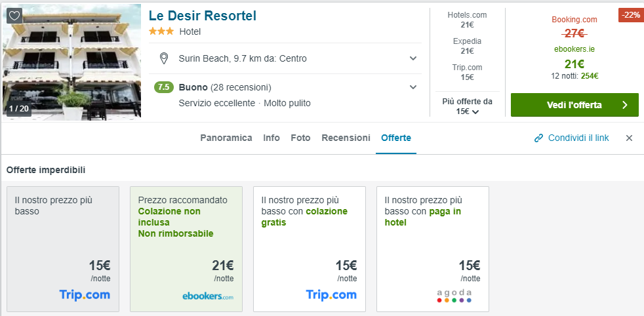Click the 7.5 rating badge
644x316 pixels.
(164, 87)
